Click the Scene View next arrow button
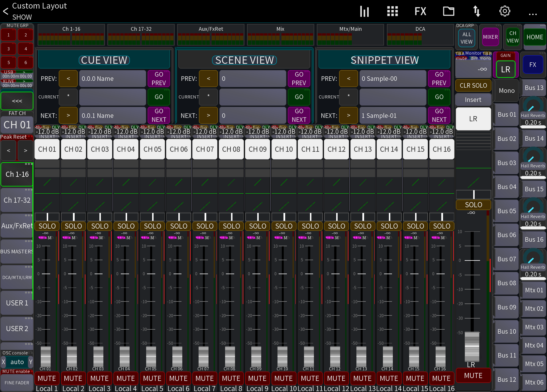547x392 pixels. point(208,115)
